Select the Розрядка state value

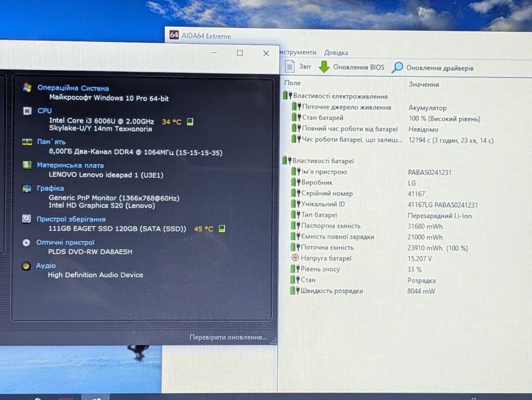[x=421, y=281]
